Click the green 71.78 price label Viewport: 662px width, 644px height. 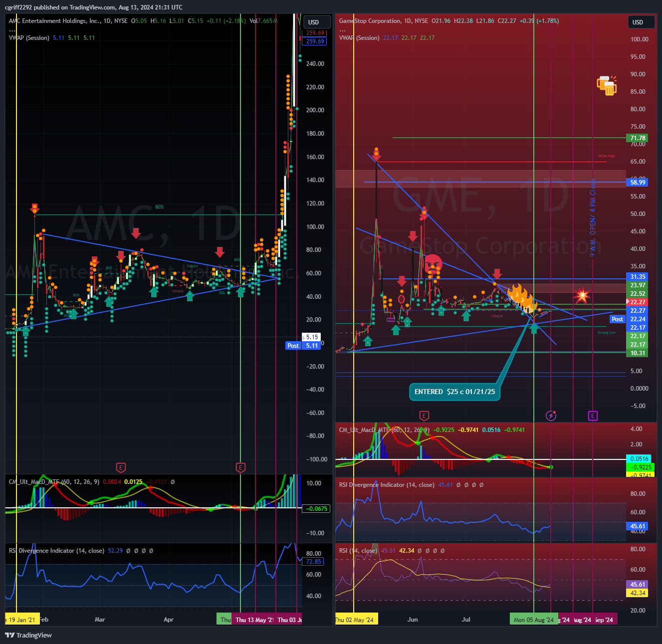[638, 138]
